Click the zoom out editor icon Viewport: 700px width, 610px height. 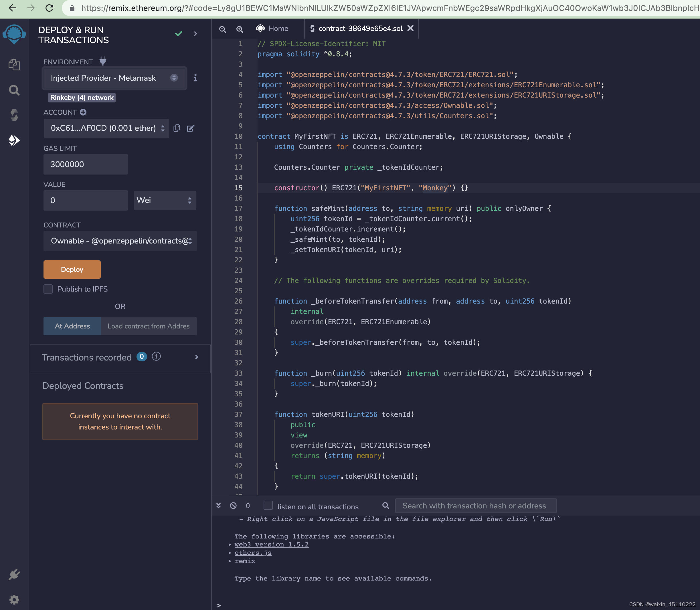[x=222, y=29]
